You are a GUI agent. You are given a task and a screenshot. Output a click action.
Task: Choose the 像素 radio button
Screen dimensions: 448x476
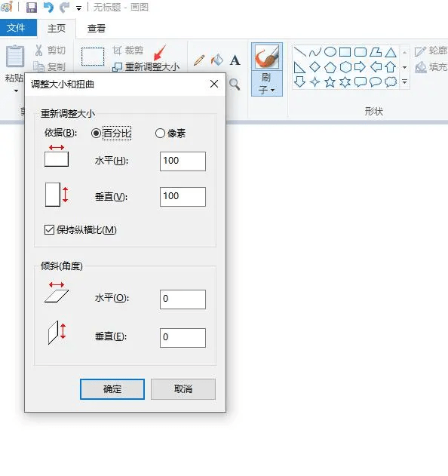click(160, 134)
